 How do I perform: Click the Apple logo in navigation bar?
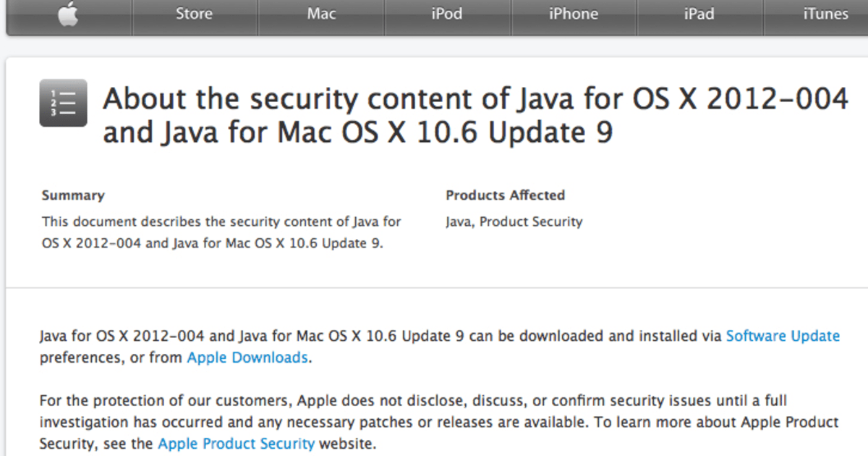[68, 13]
